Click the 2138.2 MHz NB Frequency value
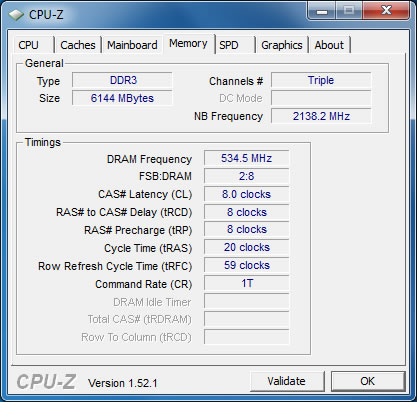417x402 pixels. pos(321,116)
